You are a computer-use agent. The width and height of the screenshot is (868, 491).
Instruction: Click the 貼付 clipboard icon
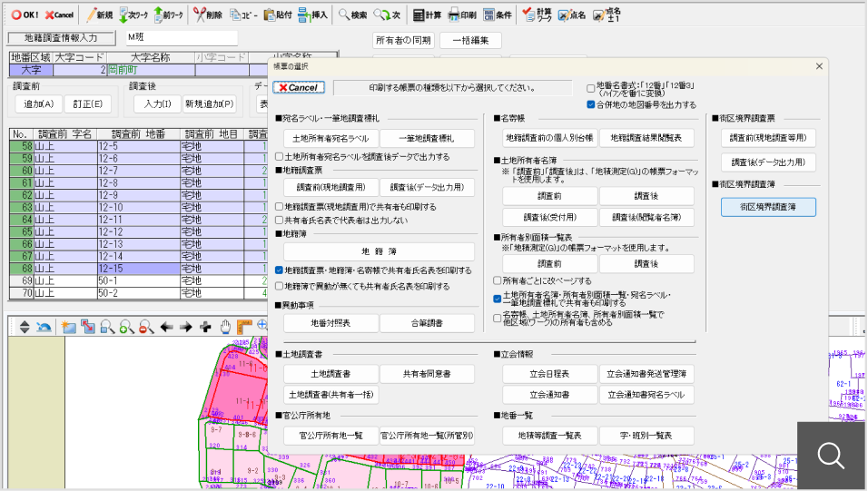pos(270,15)
